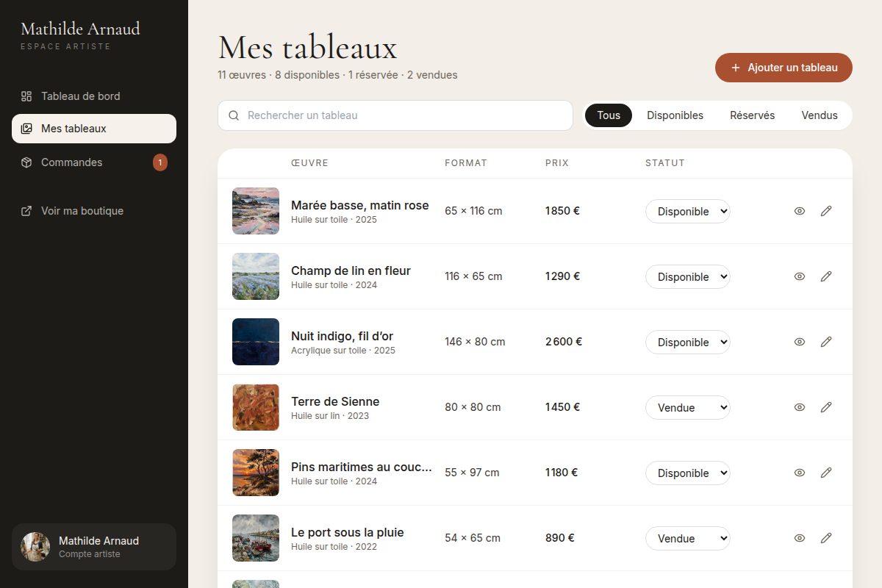Click the title Le port sous la pluie
This screenshot has height=588, width=882.
[348, 533]
